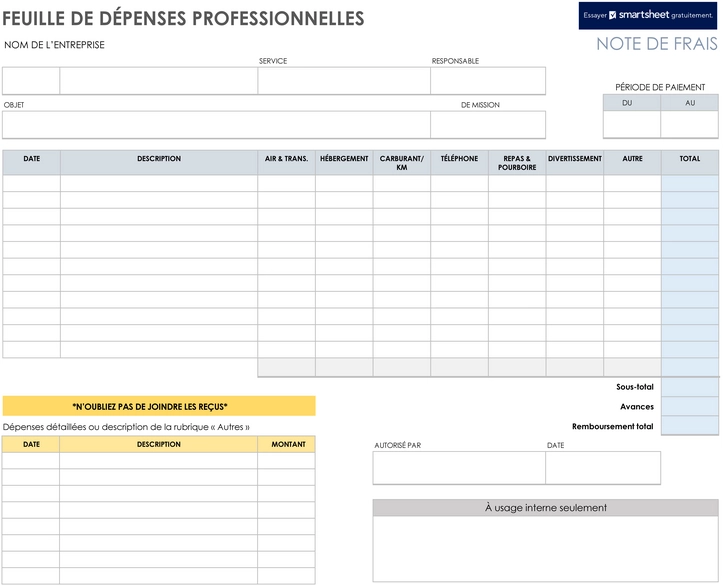Click the Avances label
723x586 pixels.
coord(637,407)
